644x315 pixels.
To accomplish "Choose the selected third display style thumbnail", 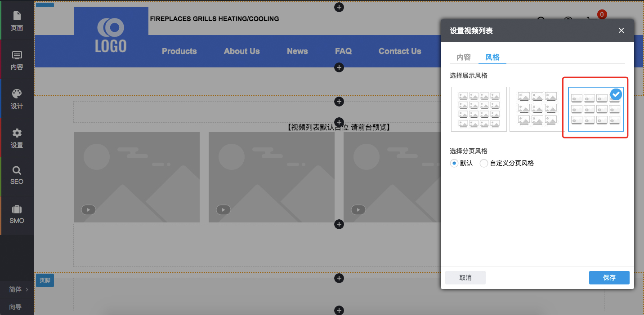I will 595,109.
